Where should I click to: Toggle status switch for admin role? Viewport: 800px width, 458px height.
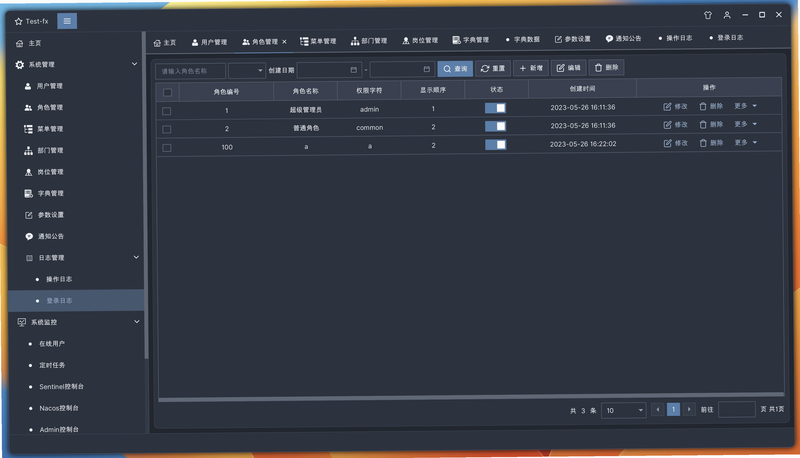pyautogui.click(x=495, y=108)
